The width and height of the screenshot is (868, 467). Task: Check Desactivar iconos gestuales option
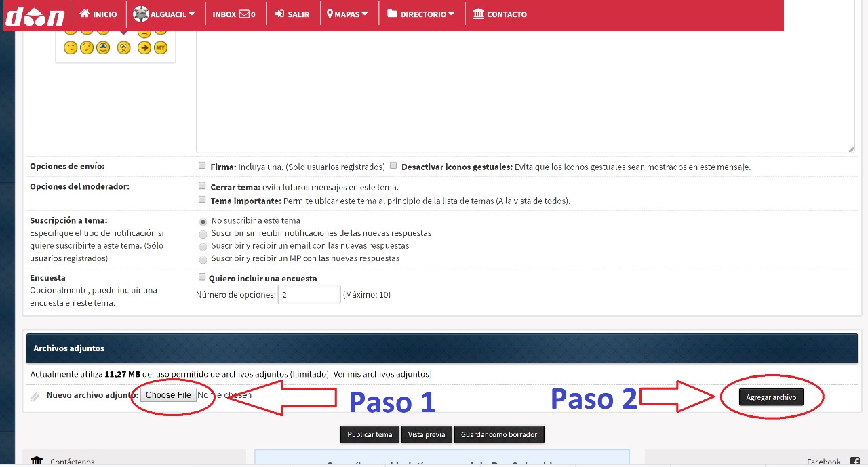coord(393,165)
